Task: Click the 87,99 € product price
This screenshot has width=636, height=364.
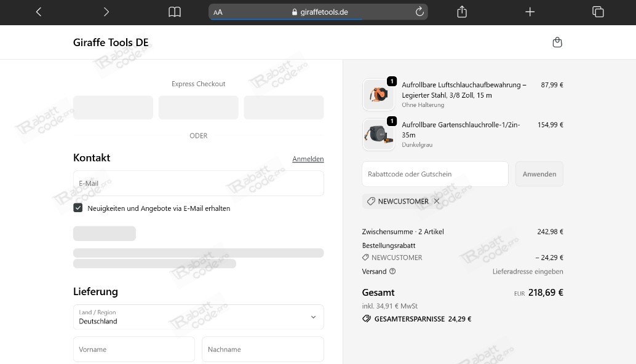Action: 552,85
